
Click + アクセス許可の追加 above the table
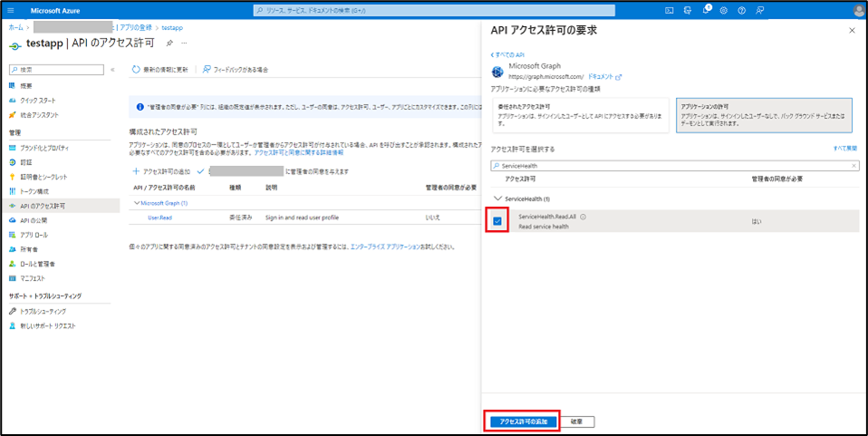pos(161,171)
